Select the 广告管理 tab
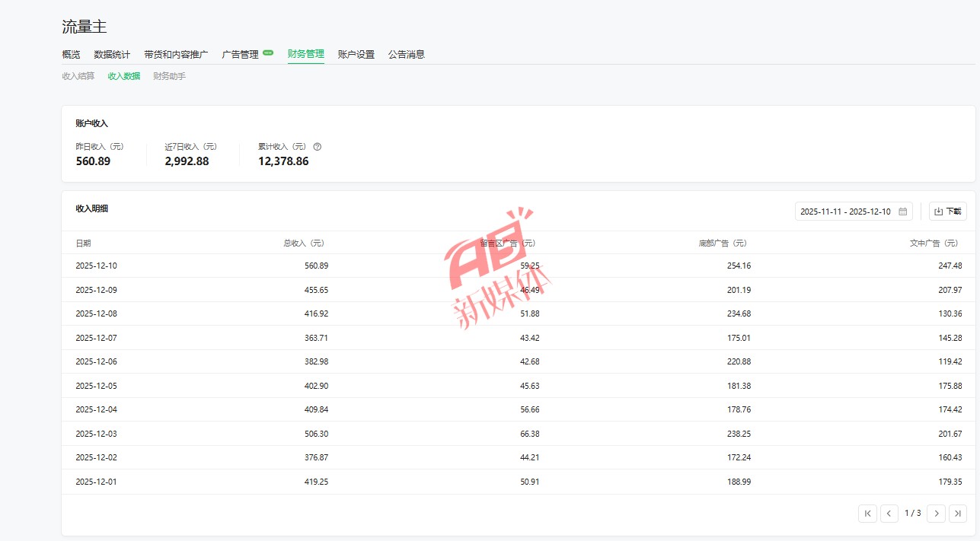 coord(241,55)
